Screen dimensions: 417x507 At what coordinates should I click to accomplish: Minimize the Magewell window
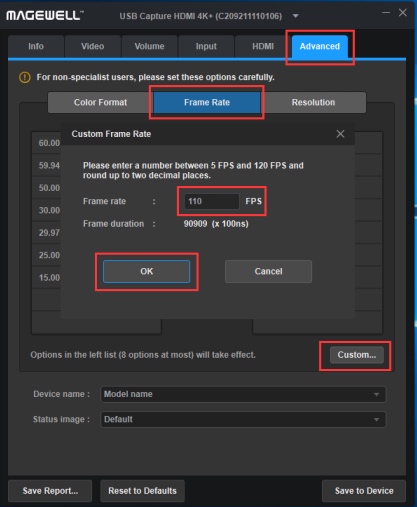click(386, 13)
